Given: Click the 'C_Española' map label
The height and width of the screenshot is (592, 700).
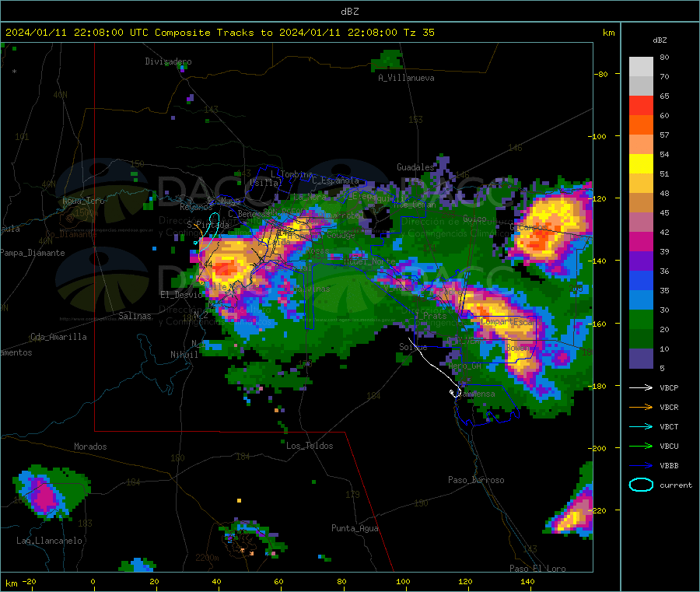Looking at the screenshot, I should tap(335, 180).
